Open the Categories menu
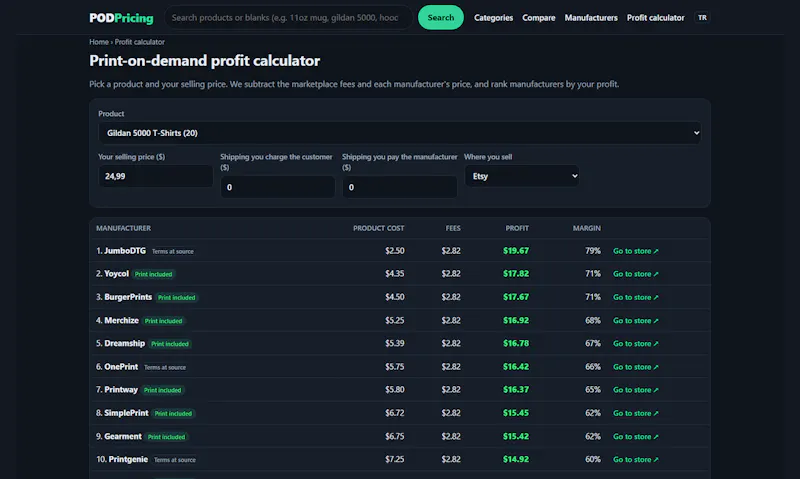This screenshot has height=479, width=800. click(493, 18)
